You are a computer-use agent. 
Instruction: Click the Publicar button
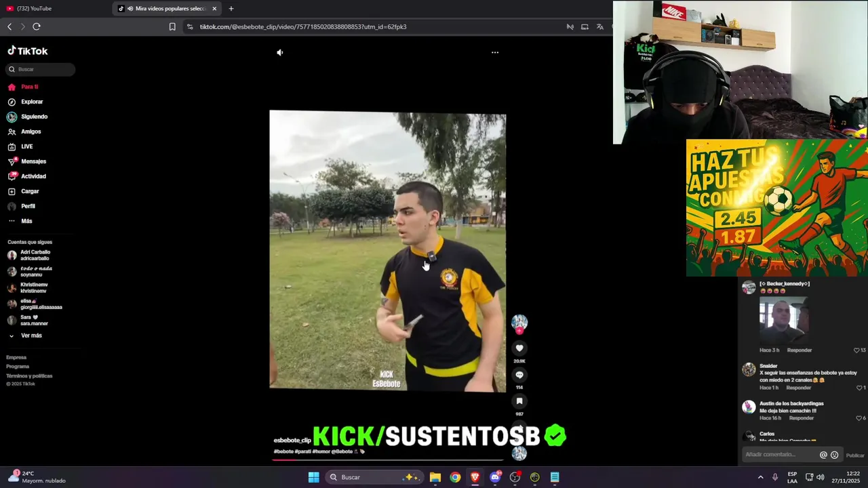coord(855,455)
